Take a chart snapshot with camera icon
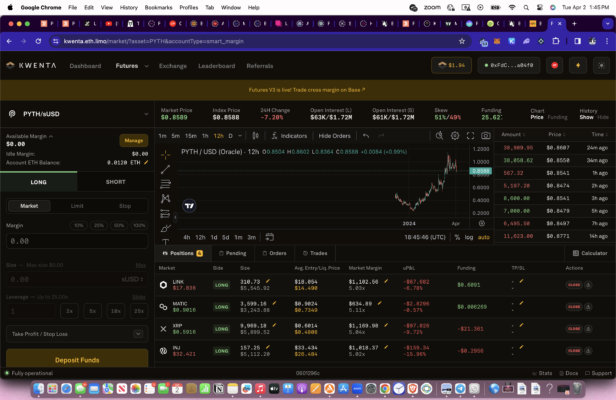Viewport: 616px width, 400px height. pos(485,135)
